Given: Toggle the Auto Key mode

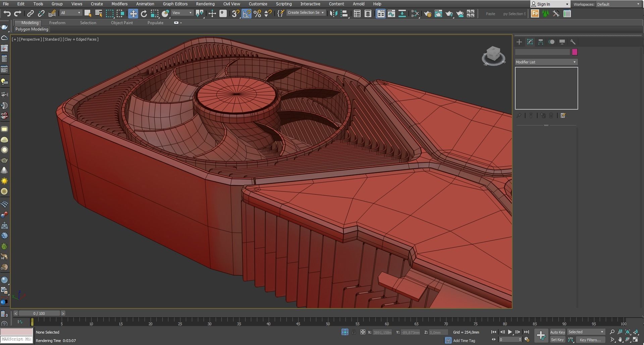Looking at the screenshot, I should pyautogui.click(x=557, y=332).
